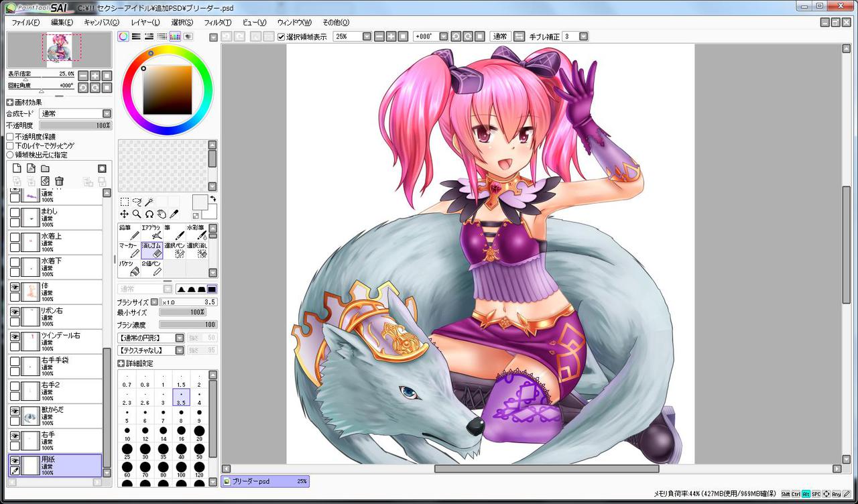
Task: Toggle 下のレイヤーでクリッピング clipping checkbox
Action: 10,145
